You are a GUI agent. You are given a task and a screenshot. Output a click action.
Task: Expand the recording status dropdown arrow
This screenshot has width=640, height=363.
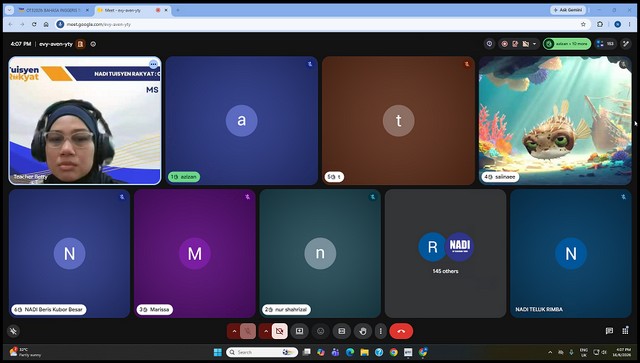click(534, 44)
